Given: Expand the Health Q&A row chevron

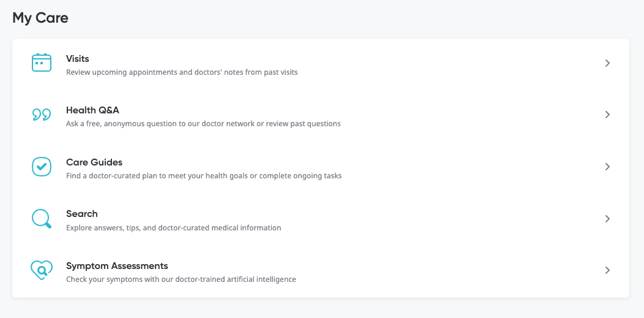Looking at the screenshot, I should pos(607,115).
